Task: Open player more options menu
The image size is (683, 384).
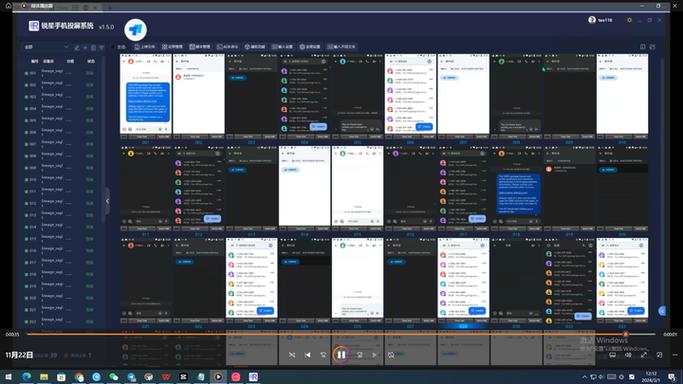Action: [675, 355]
